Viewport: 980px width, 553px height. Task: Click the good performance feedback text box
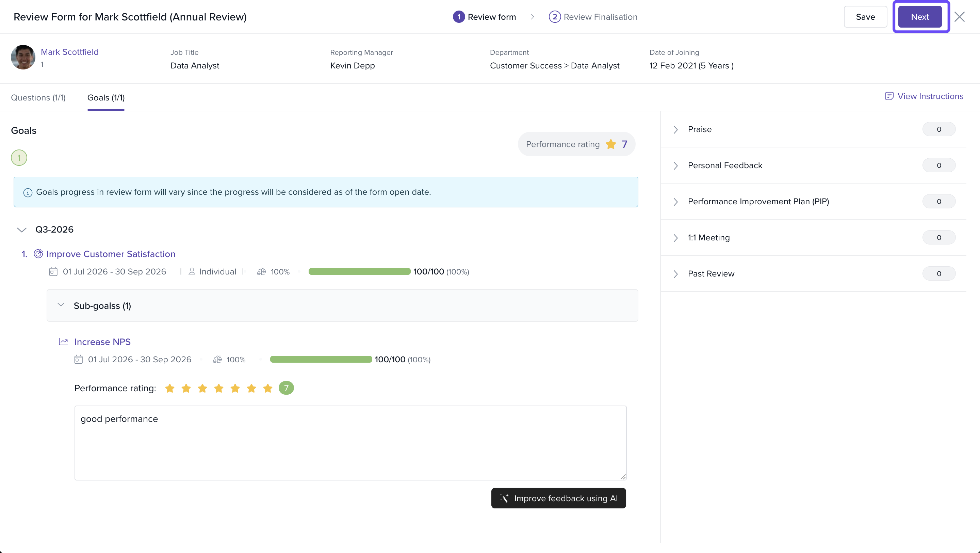click(350, 443)
